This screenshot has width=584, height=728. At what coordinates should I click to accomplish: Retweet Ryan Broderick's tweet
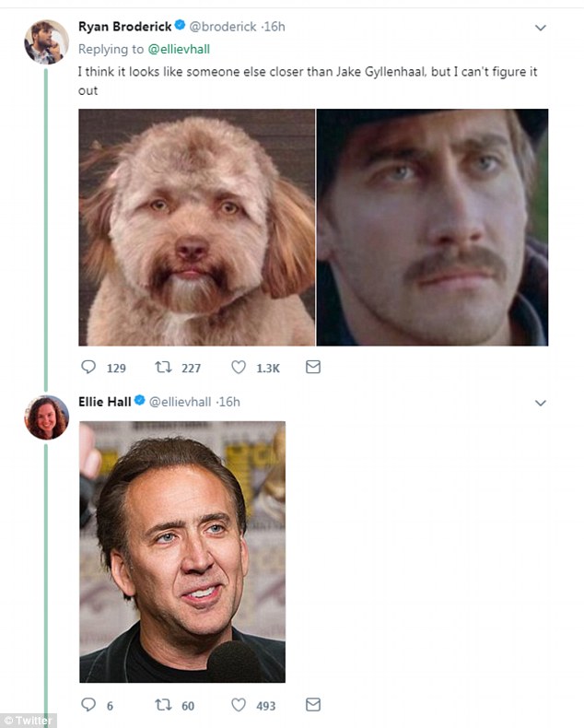pos(166,368)
